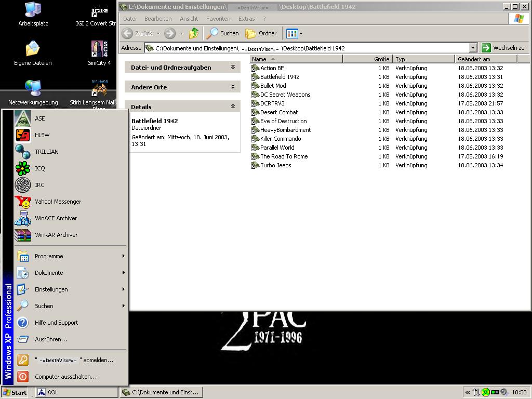The width and height of the screenshot is (532, 399).
Task: Expand the Einstellungen submenu
Action: coord(71,289)
